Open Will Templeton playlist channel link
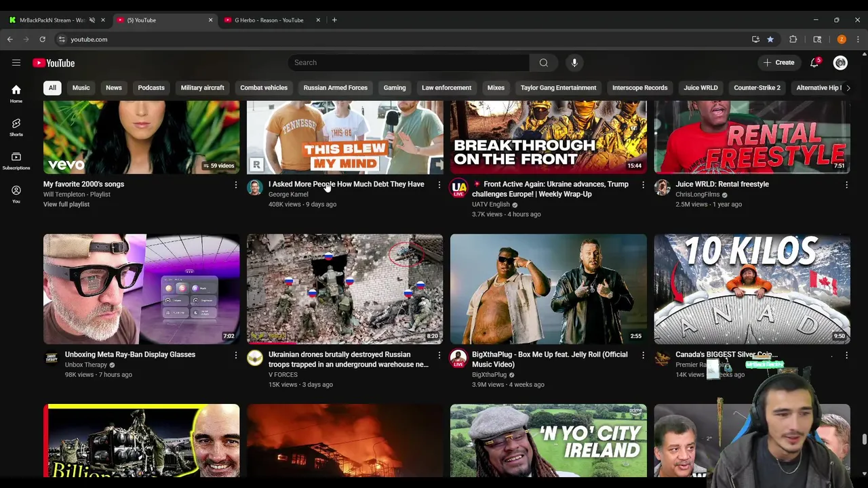The height and width of the screenshot is (488, 868). [65, 195]
